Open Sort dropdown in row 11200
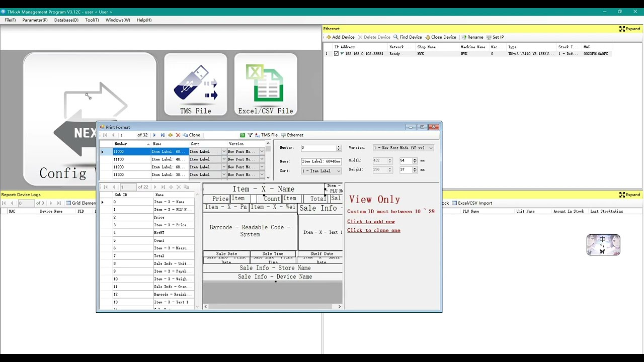The height and width of the screenshot is (362, 644). pyautogui.click(x=224, y=167)
